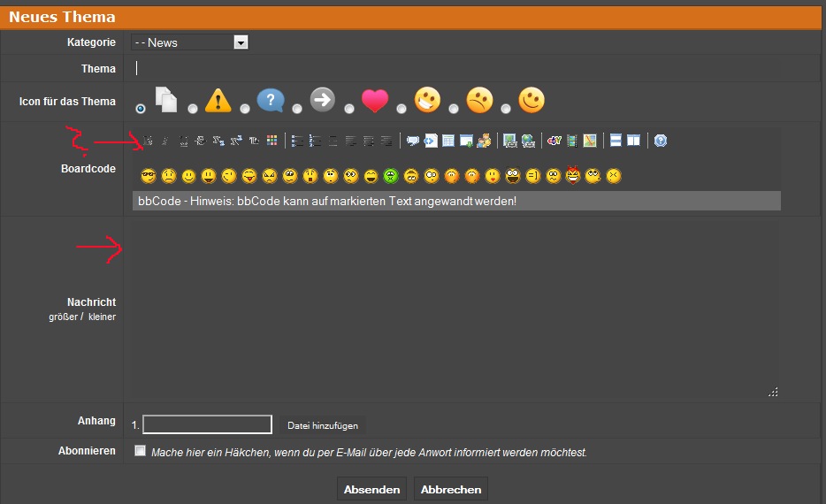Insert the red devil smiley
Image resolution: width=826 pixels, height=504 pixels.
coord(574,176)
